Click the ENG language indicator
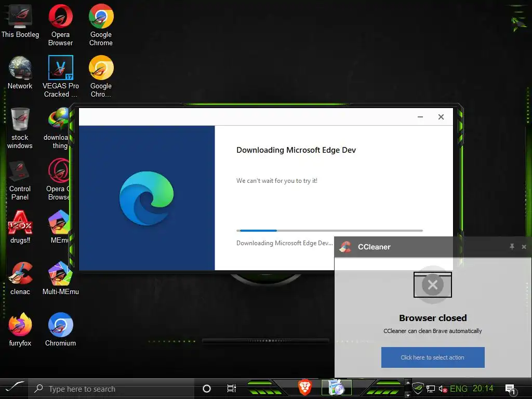Image resolution: width=532 pixels, height=399 pixels. 458,389
